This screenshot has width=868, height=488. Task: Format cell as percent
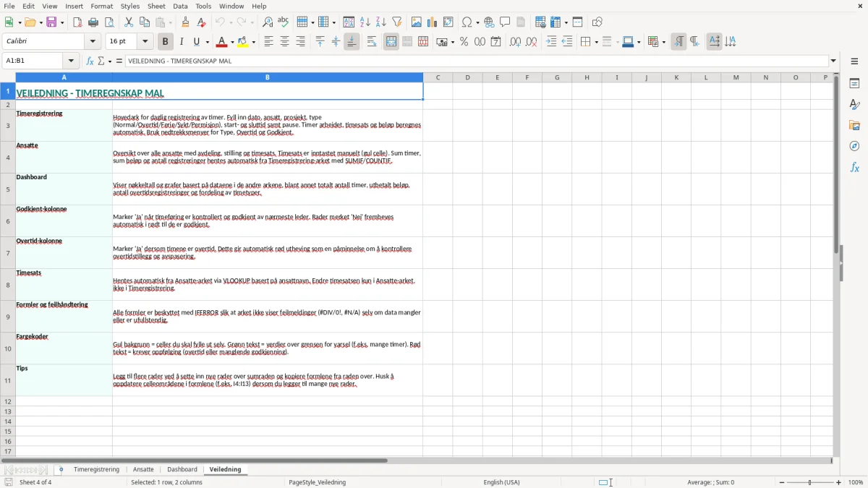464,42
